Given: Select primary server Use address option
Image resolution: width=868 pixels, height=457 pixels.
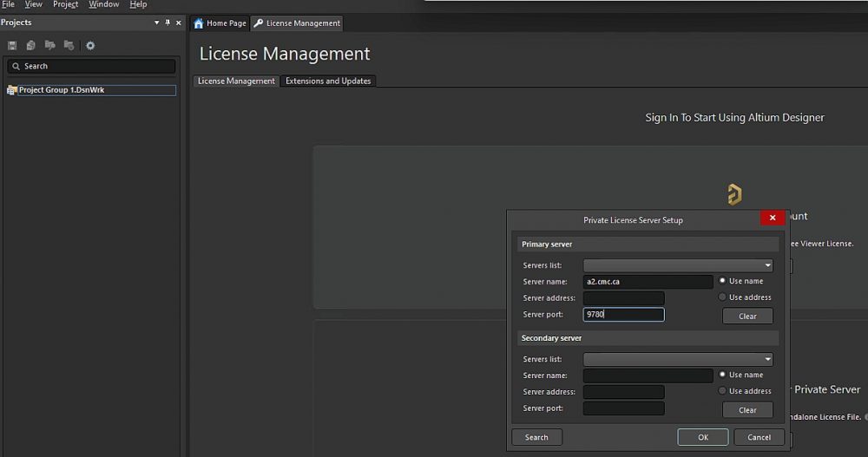Looking at the screenshot, I should [x=722, y=297].
